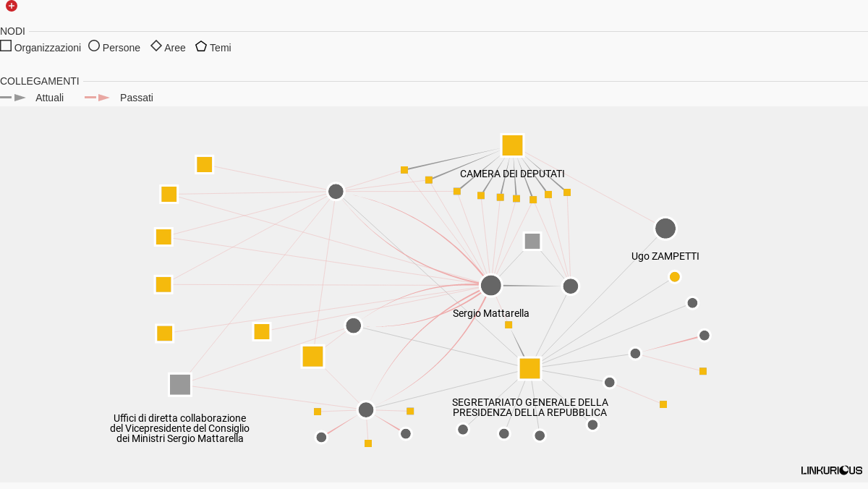868x489 pixels.
Task: Click the red plus expand button
Action: tap(12, 6)
